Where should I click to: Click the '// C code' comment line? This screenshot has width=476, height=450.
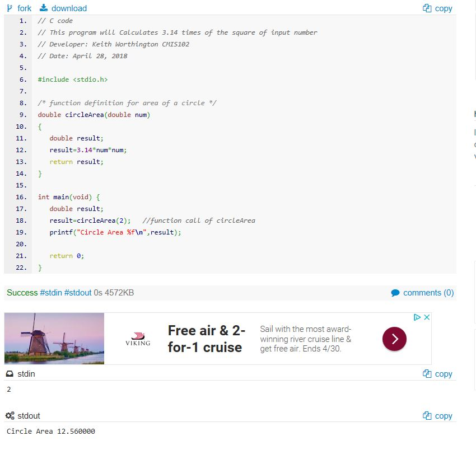click(x=55, y=21)
